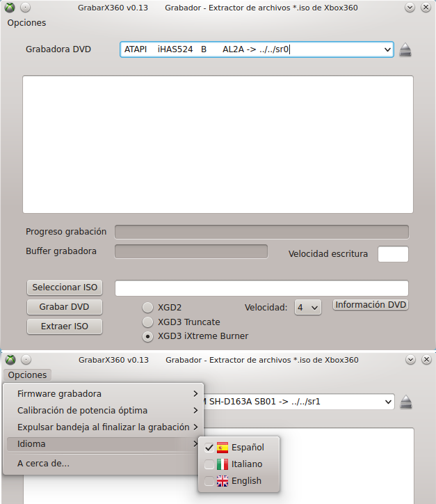Screen dimensions: 436x504
Task: Click the Xbox logo icon in lower window title bar
Action: point(10,360)
